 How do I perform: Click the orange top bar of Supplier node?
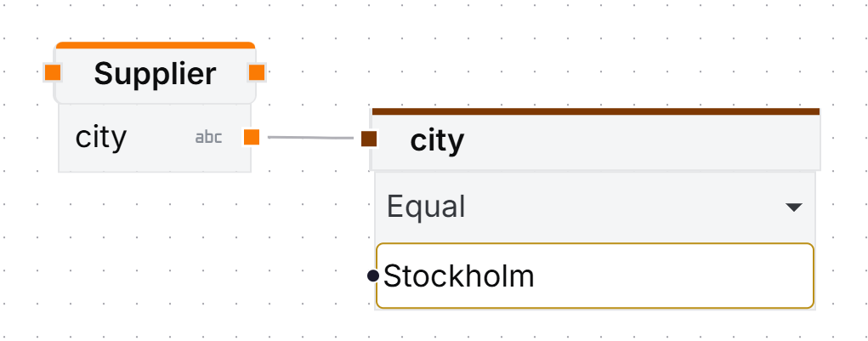click(155, 45)
